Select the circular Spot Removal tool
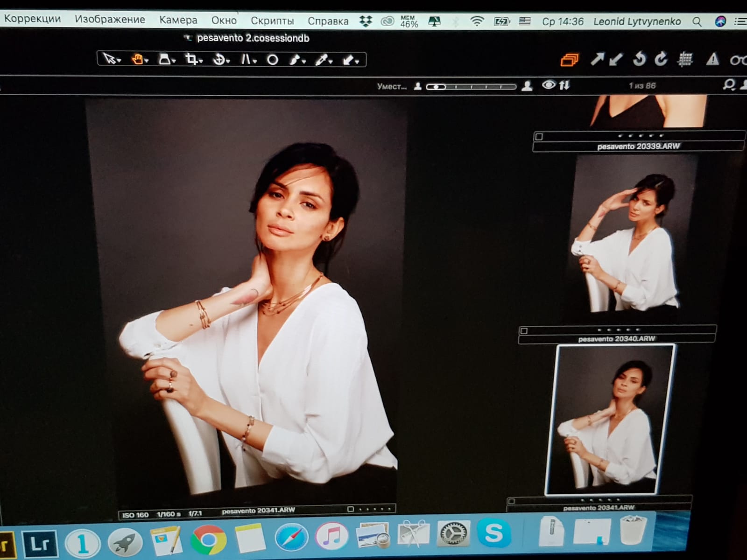This screenshot has width=747, height=560. coord(273,60)
